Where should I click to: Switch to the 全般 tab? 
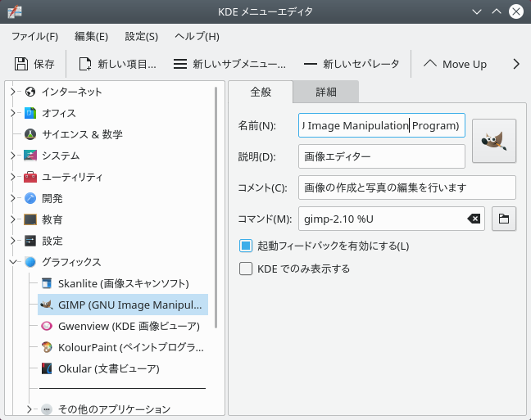click(261, 92)
